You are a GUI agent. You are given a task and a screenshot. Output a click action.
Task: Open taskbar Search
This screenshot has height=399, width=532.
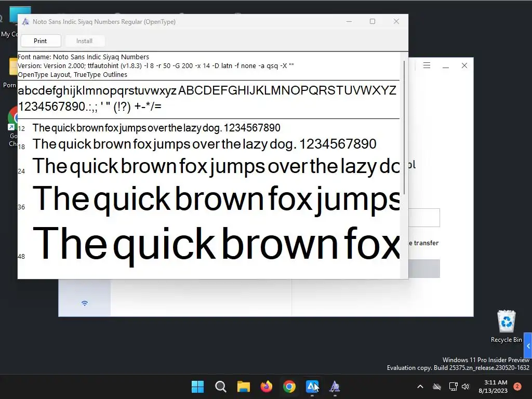coord(221,387)
